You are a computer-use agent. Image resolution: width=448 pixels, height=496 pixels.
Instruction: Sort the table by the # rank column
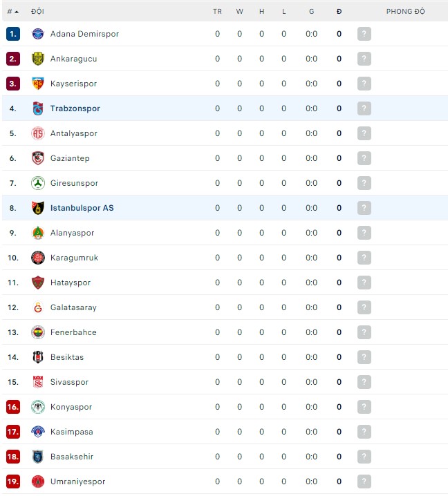(x=12, y=12)
